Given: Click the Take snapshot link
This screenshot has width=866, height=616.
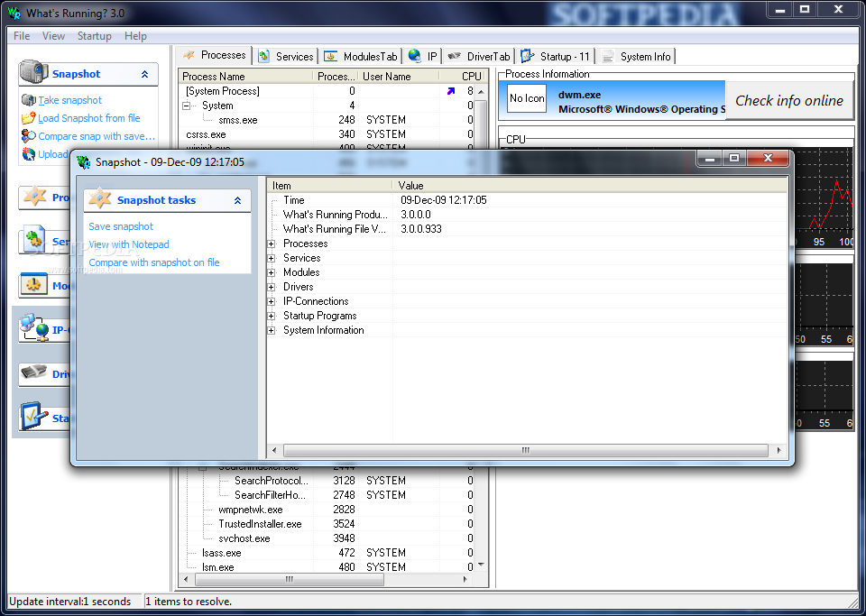Looking at the screenshot, I should (70, 100).
